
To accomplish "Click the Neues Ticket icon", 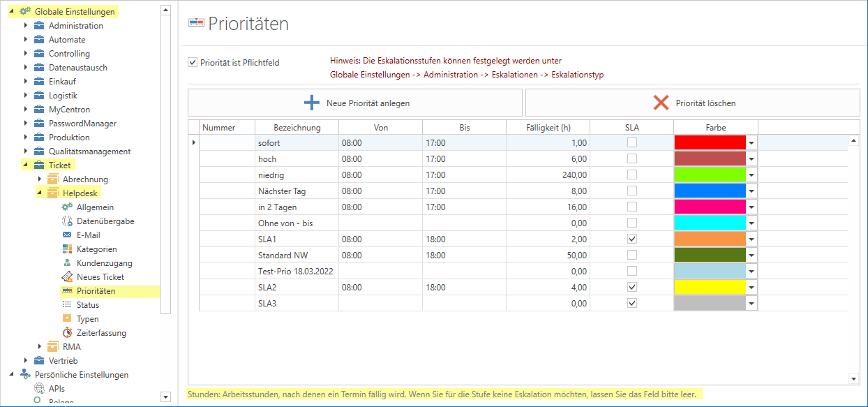I will tap(67, 277).
